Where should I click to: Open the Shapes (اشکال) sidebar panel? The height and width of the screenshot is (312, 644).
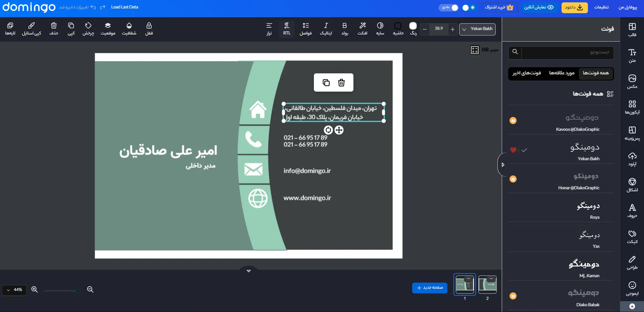pyautogui.click(x=632, y=185)
